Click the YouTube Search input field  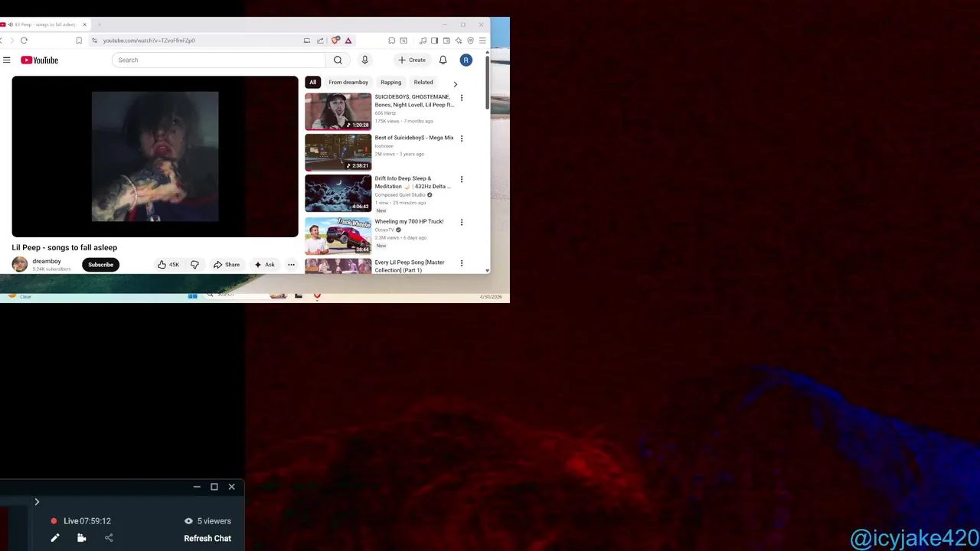point(219,60)
